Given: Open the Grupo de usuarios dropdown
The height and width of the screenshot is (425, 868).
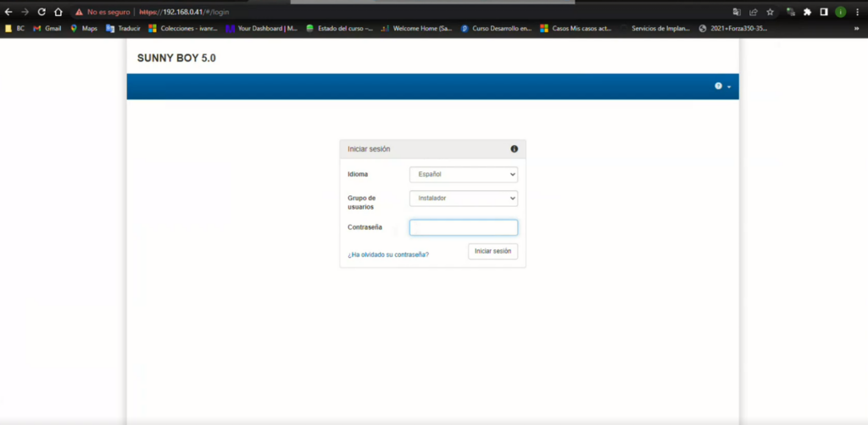Looking at the screenshot, I should pos(464,199).
